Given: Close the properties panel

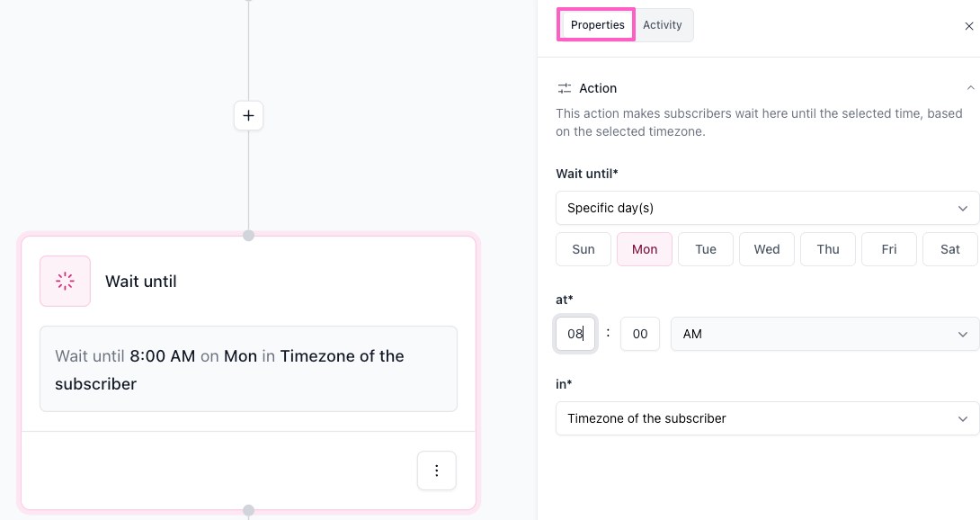Looking at the screenshot, I should tap(968, 26).
